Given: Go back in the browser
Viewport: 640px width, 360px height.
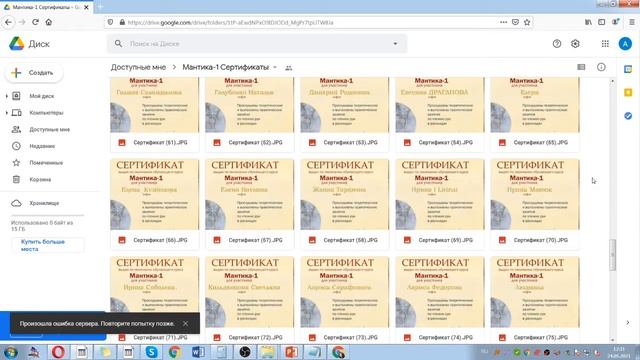Looking at the screenshot, I should pyautogui.click(x=8, y=22).
